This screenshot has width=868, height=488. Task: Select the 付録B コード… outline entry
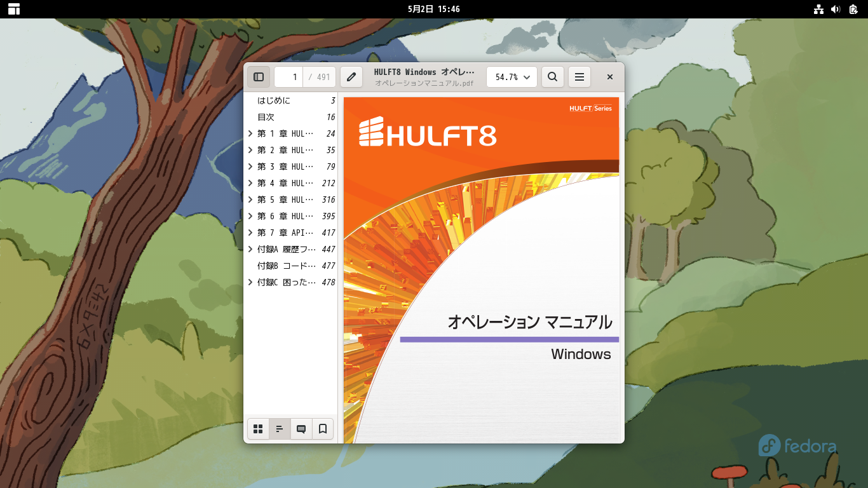(287, 266)
